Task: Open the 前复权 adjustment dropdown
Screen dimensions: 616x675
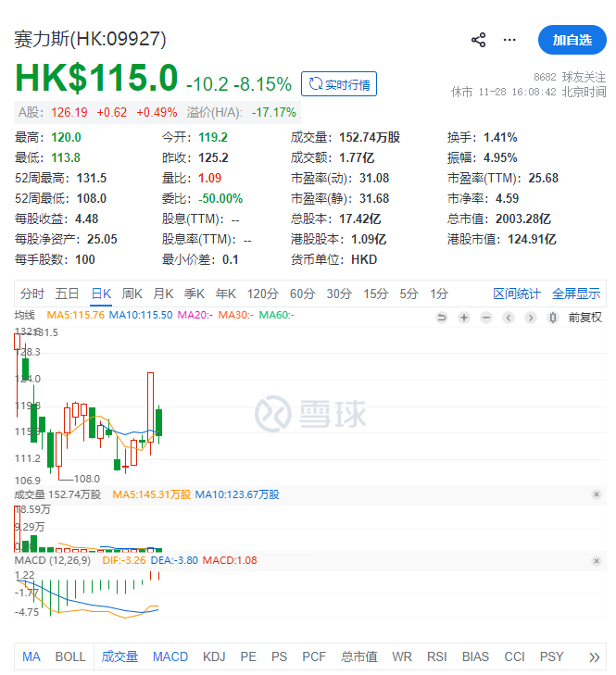Action: [x=585, y=318]
